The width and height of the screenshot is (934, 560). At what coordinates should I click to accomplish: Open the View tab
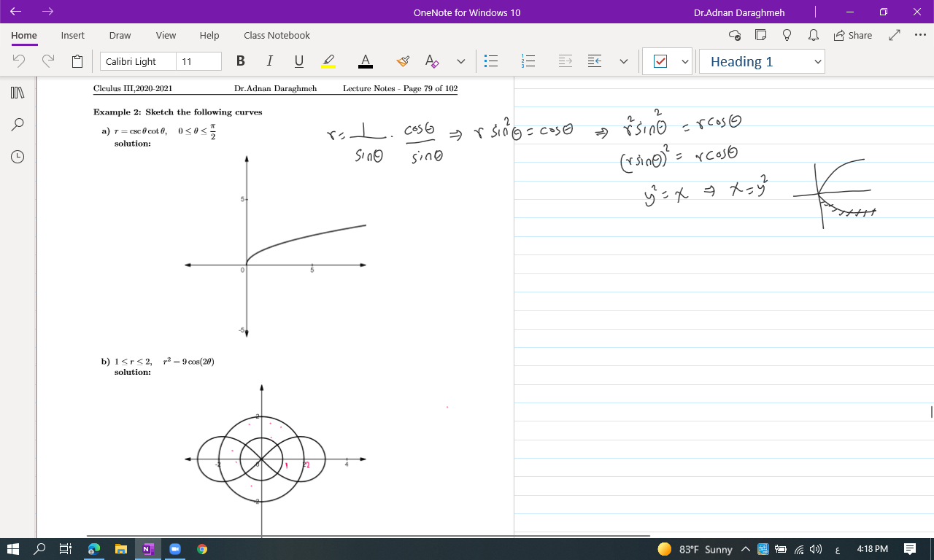point(166,35)
